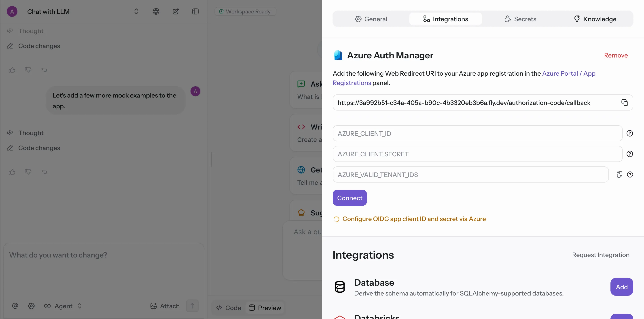The height and width of the screenshot is (319, 644).
Task: Thumbs up the latest response
Action: (x=12, y=172)
